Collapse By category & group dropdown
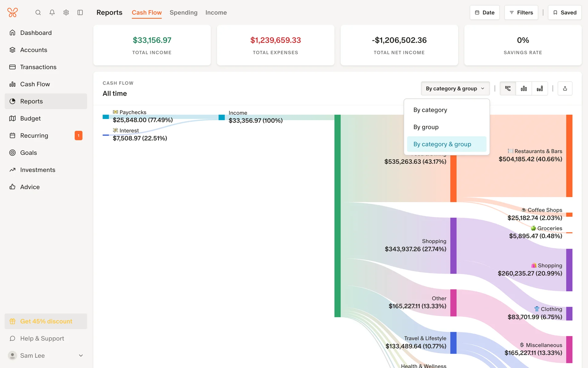Image resolution: width=588 pixels, height=368 pixels. [455, 89]
